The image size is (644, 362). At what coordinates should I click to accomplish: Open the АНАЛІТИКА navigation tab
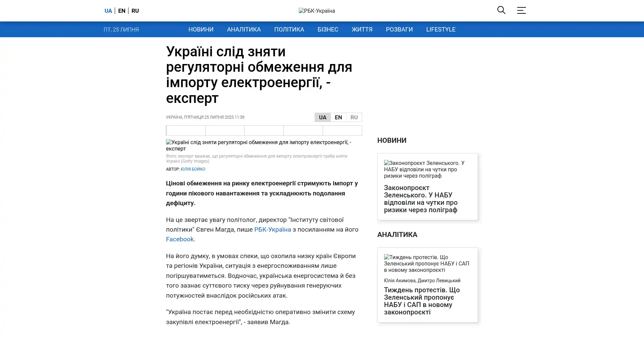point(244,29)
